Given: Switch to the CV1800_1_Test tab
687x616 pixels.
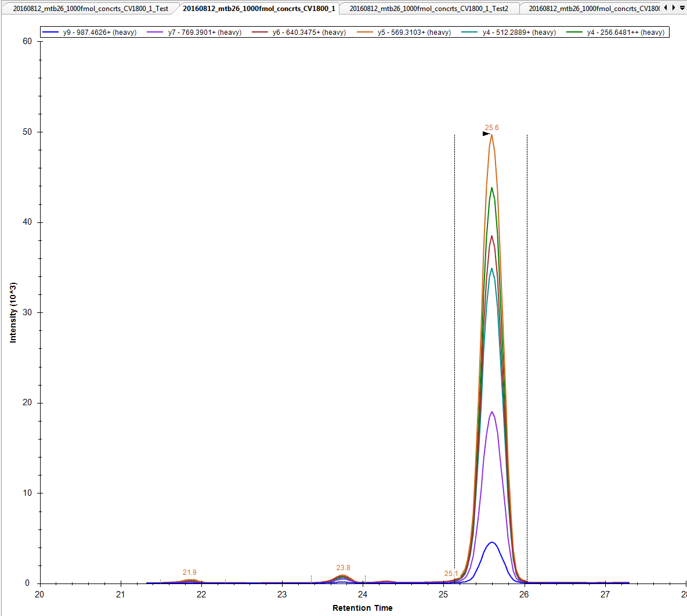Looking at the screenshot, I should click(91, 9).
